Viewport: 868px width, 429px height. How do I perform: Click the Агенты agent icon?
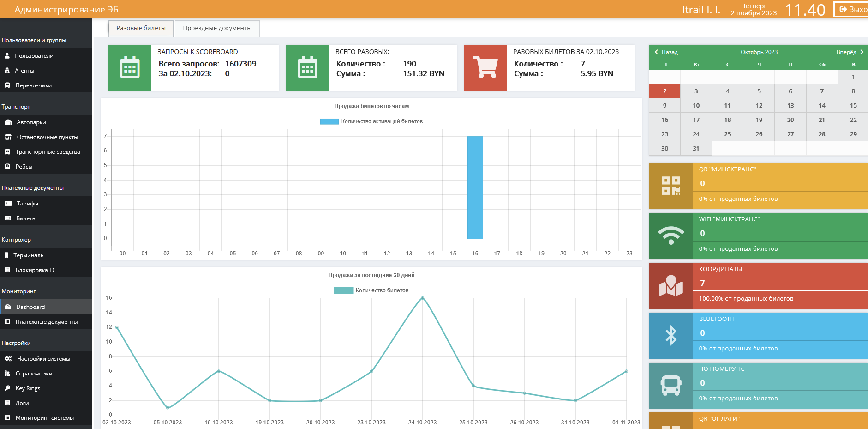pyautogui.click(x=7, y=71)
